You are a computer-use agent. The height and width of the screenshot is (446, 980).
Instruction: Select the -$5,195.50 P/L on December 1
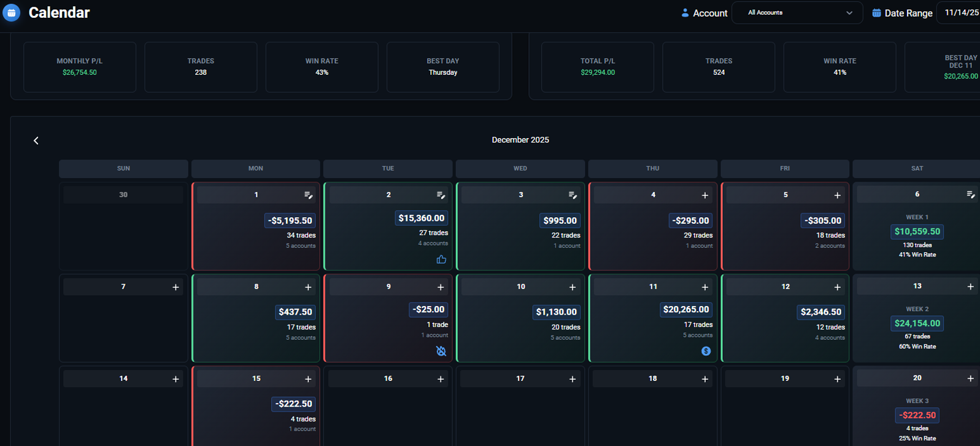[290, 220]
